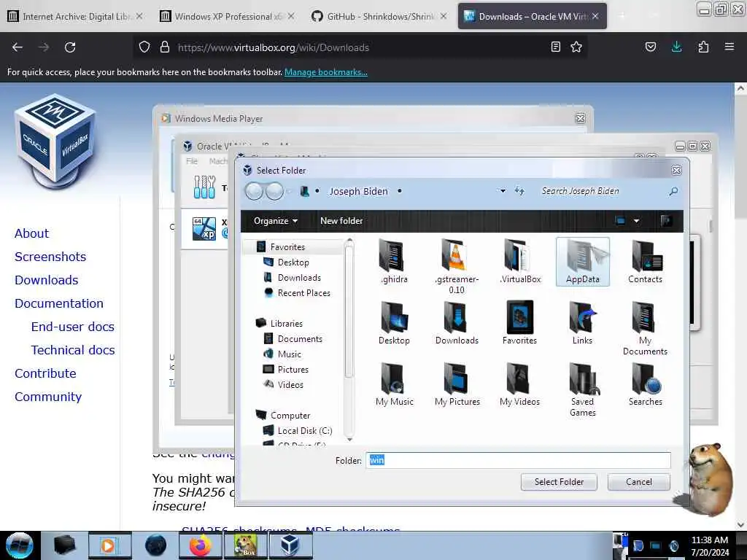This screenshot has height=560, width=747.
Task: Open Firefox from the taskbar
Action: point(200,545)
